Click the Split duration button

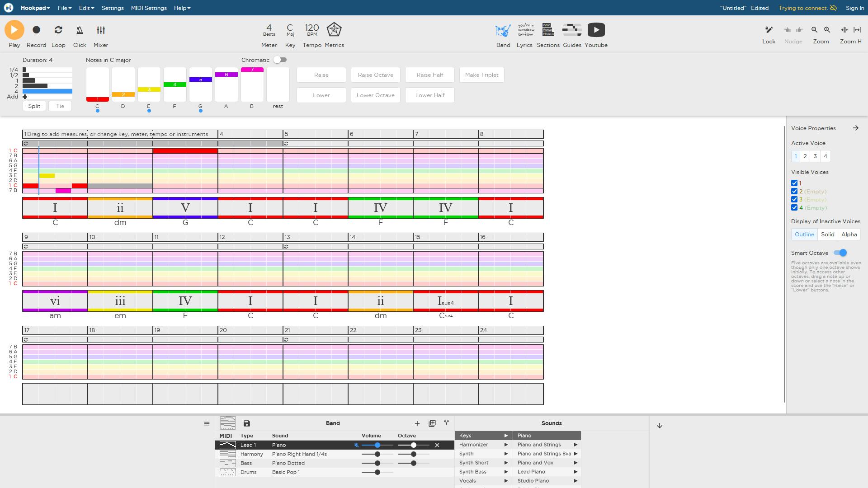click(x=34, y=106)
